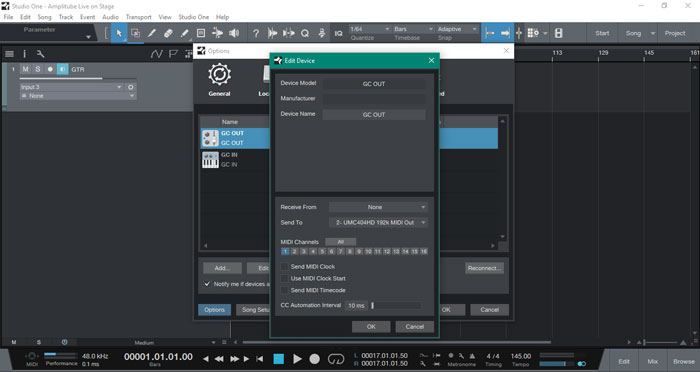This screenshot has width=700, height=372.
Task: Click the Stop button in transport
Action: coord(279,359)
